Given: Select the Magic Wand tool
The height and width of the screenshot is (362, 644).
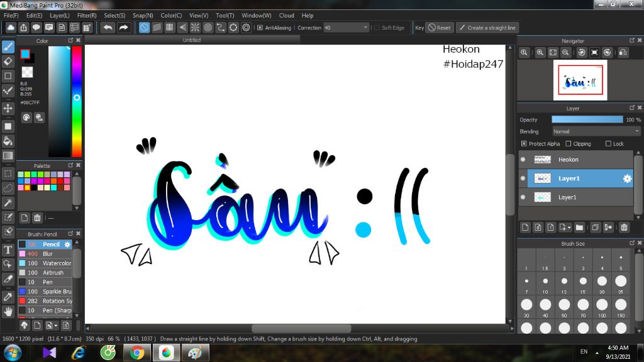Looking at the screenshot, I should click(x=8, y=202).
